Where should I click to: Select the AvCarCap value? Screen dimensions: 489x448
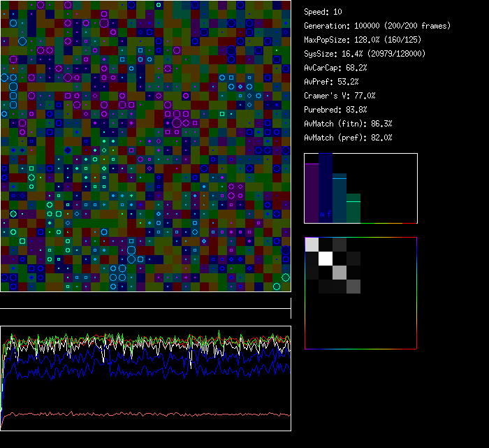pyautogui.click(x=335, y=68)
